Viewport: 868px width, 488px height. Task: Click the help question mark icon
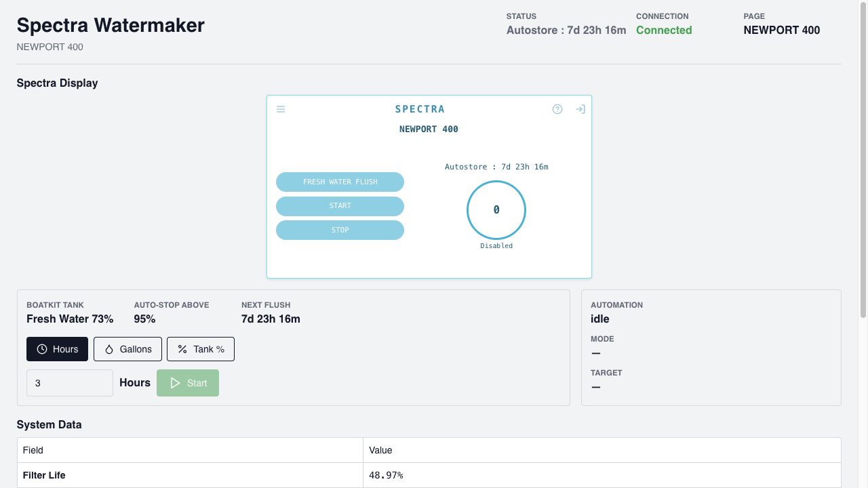click(x=557, y=109)
